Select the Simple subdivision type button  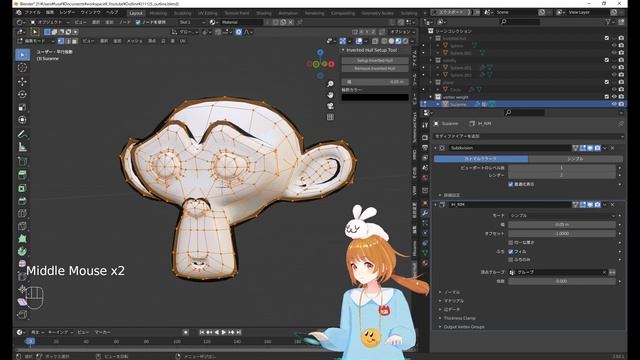pyautogui.click(x=576, y=158)
